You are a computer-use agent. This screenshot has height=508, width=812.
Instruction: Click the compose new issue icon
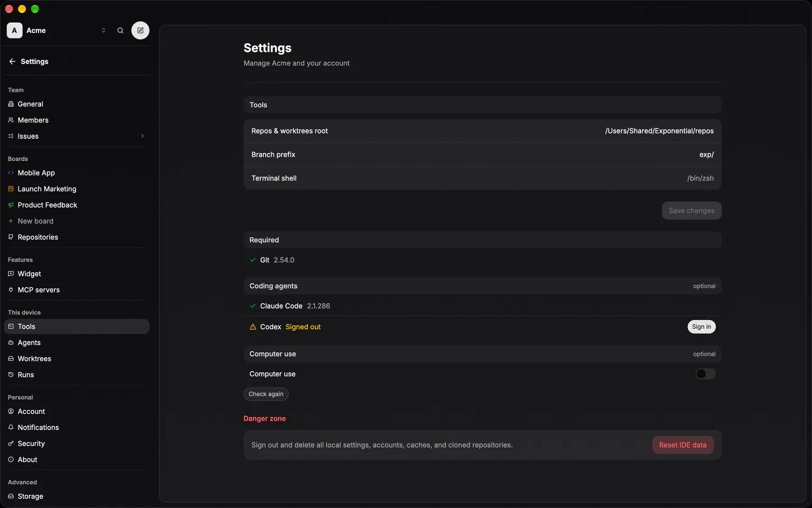[x=140, y=31]
